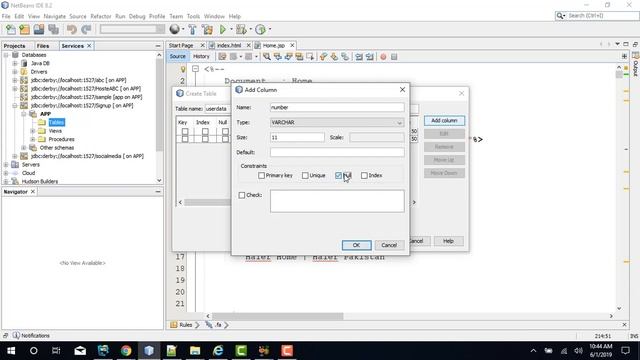Screen dimensions: 640x360
Task: Switch to the index.html editor tab
Action: (x=229, y=45)
